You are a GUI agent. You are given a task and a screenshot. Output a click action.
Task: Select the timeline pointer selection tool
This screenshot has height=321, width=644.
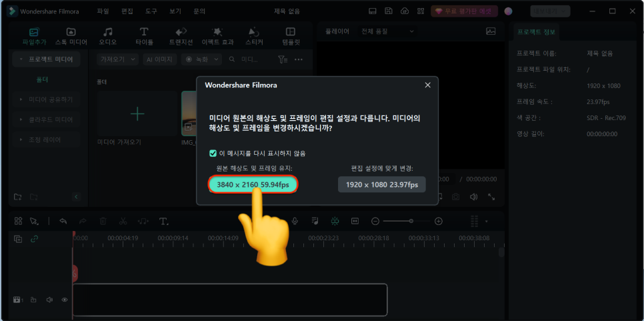tap(34, 221)
